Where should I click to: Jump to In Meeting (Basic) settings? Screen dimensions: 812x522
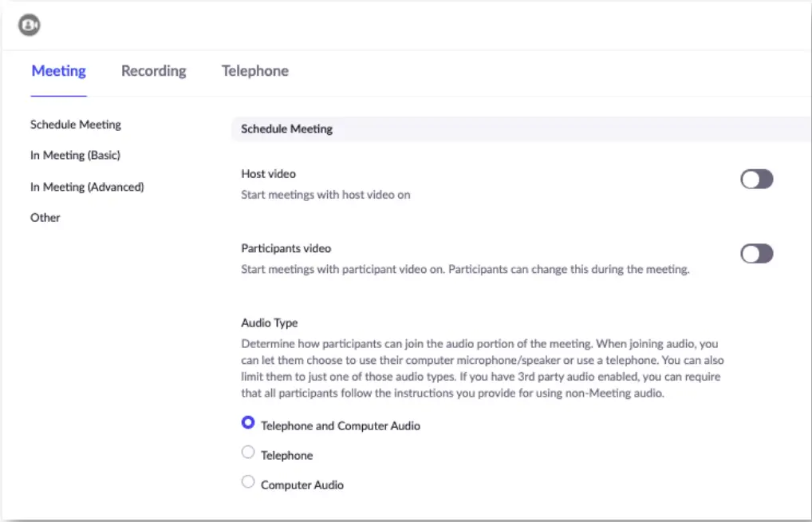pyautogui.click(x=75, y=156)
